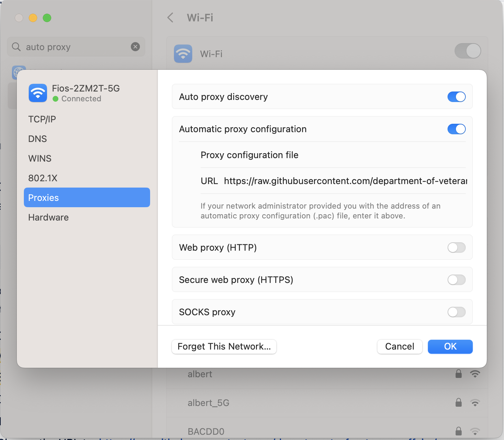
Task: Click OK to save proxy settings
Action: click(x=450, y=346)
